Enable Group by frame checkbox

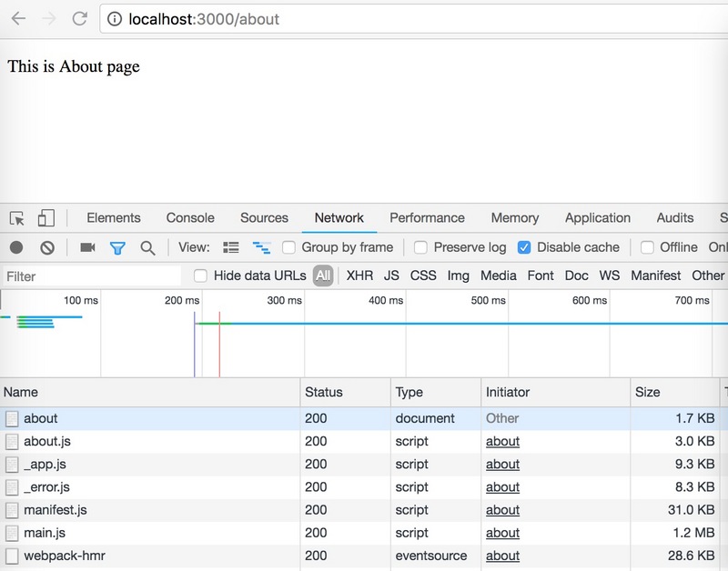(288, 247)
